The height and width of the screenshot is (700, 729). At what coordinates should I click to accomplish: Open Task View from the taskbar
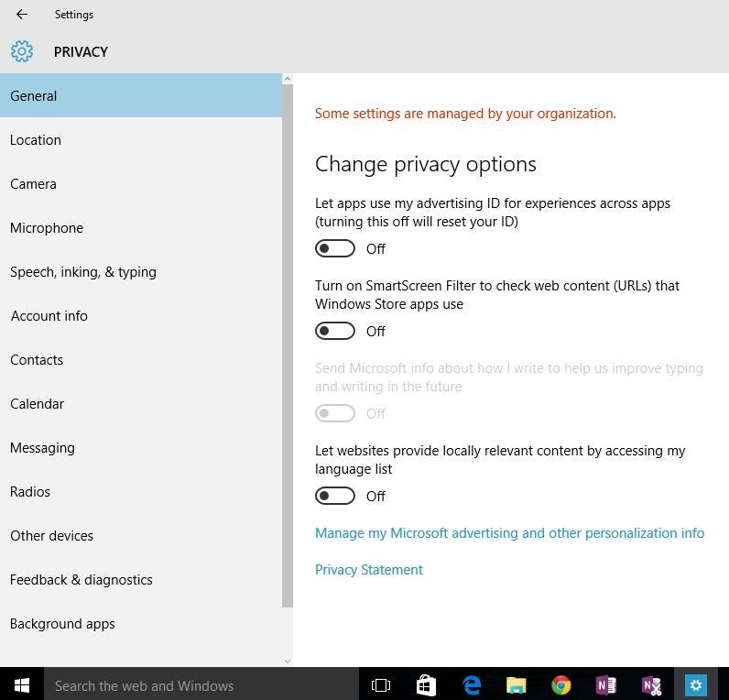381,685
